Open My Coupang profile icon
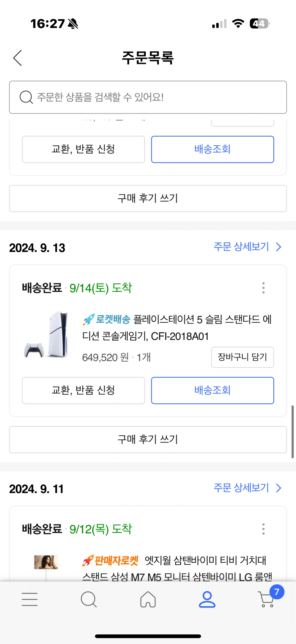Screen dimensions: 296x644 tap(207, 599)
